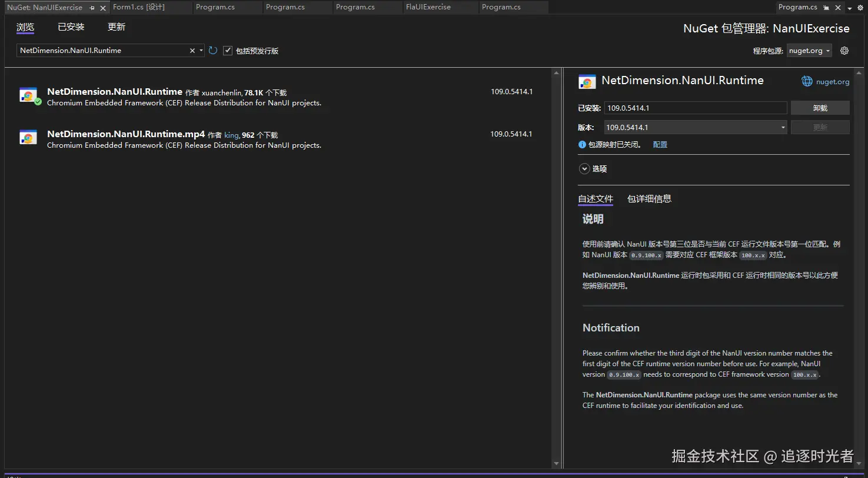Select the 浏览 (Browse) tab
The image size is (868, 478).
point(25,27)
